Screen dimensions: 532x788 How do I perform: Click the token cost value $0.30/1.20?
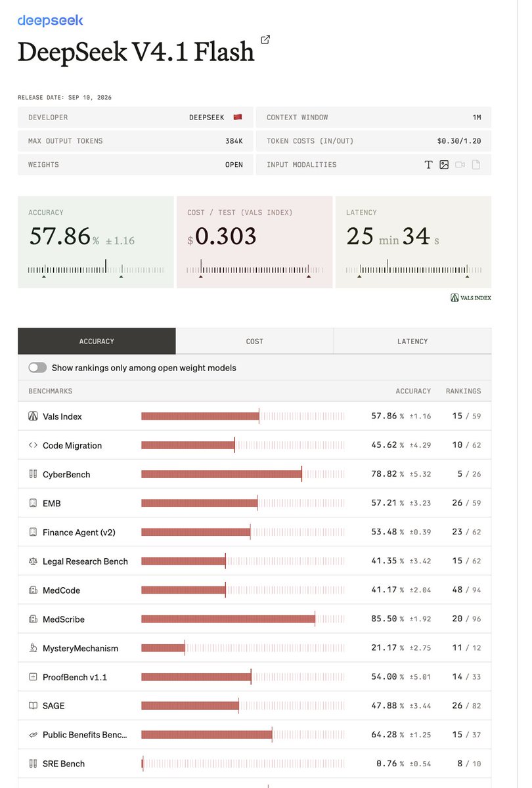point(460,141)
